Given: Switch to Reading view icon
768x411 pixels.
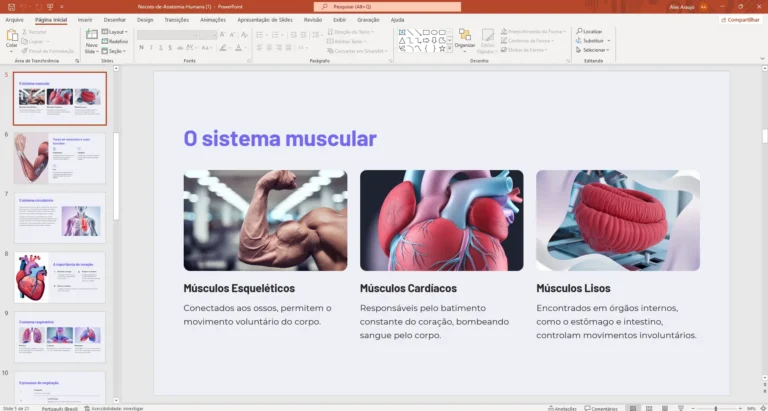Looking at the screenshot, I should point(665,408).
